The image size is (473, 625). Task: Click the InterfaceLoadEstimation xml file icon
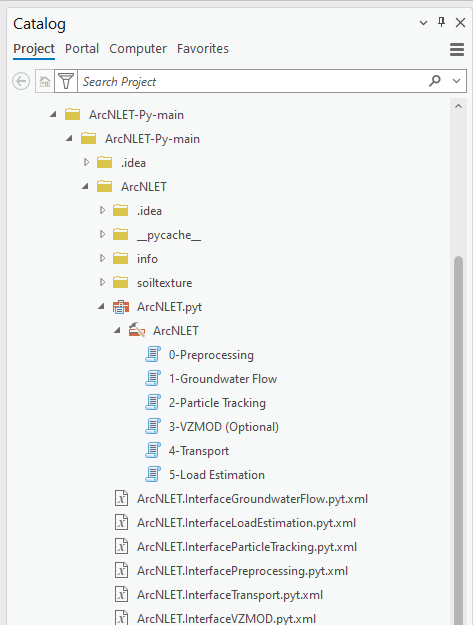tap(122, 523)
